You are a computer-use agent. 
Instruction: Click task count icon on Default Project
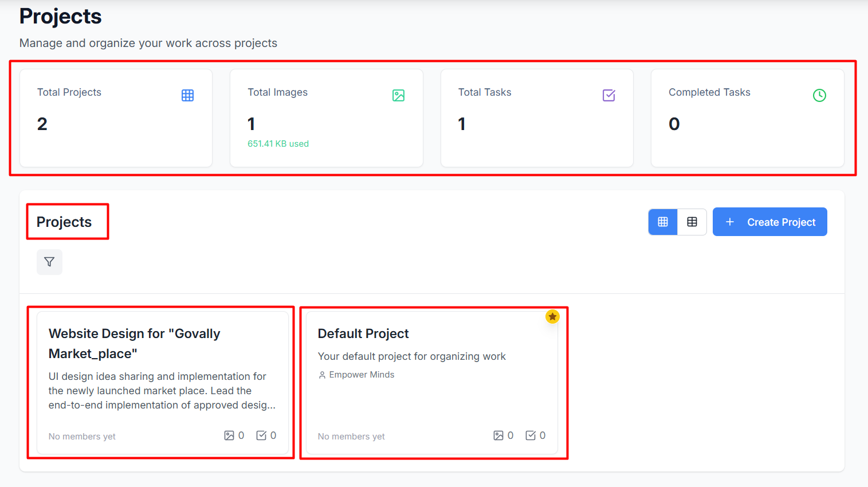pos(531,435)
